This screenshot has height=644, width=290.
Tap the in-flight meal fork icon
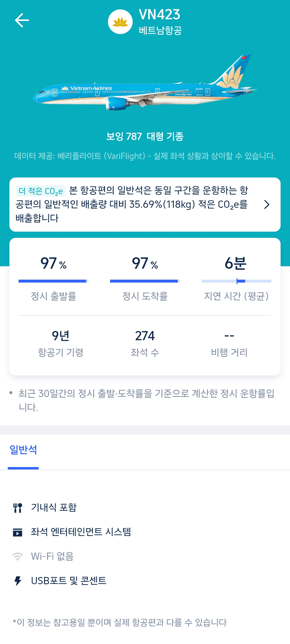click(18, 508)
